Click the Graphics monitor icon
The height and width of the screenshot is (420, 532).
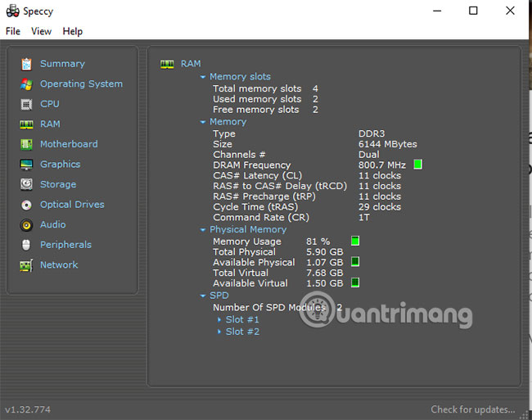point(26,165)
